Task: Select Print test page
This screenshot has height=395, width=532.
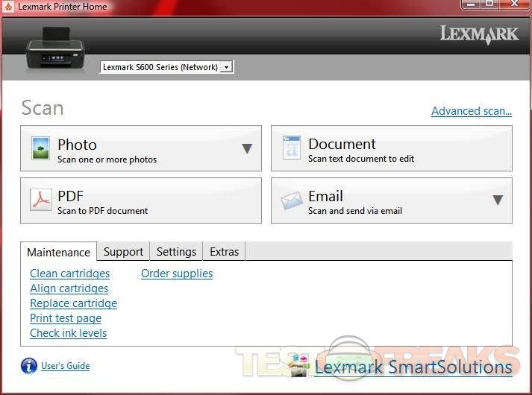Action: pyautogui.click(x=66, y=318)
